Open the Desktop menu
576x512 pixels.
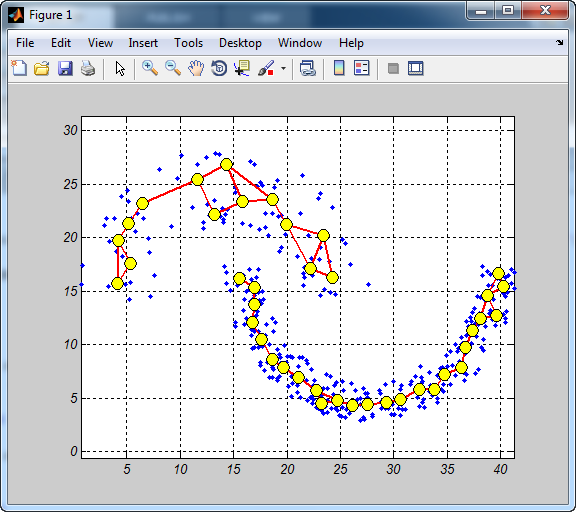coord(240,43)
